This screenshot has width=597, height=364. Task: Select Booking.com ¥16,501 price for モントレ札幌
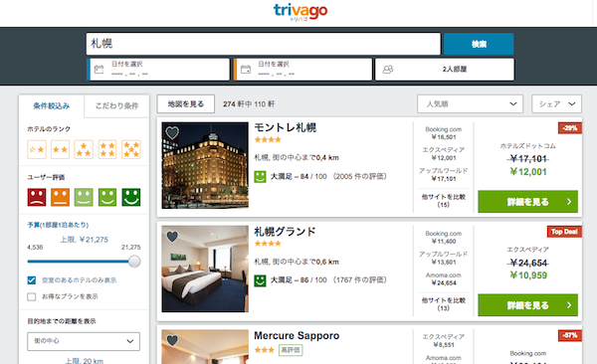pyautogui.click(x=443, y=133)
